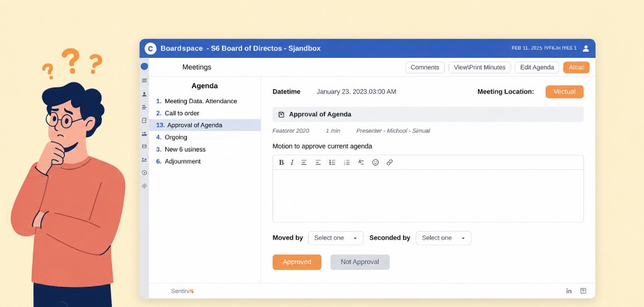Click the 1 min duration text
The height and width of the screenshot is (307, 644).
pos(333,131)
